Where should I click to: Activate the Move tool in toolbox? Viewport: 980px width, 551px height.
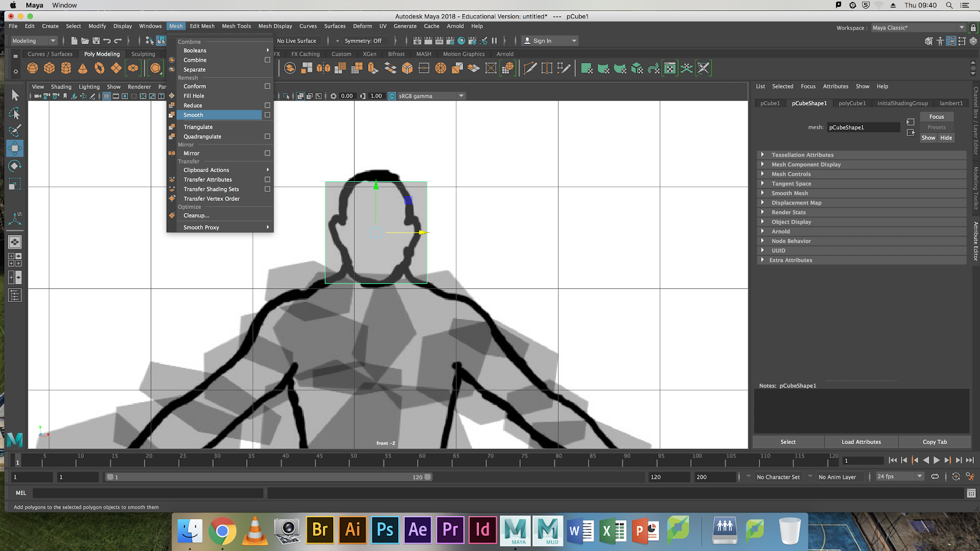15,148
